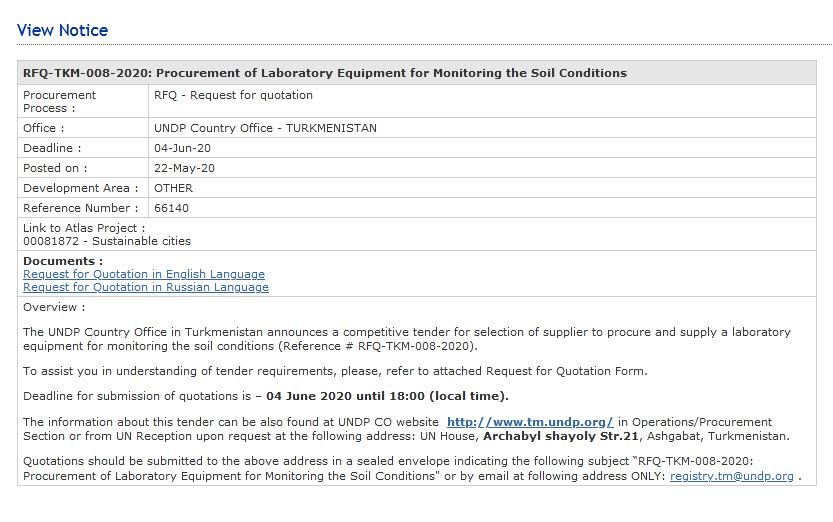Click the Office field label

click(x=44, y=128)
